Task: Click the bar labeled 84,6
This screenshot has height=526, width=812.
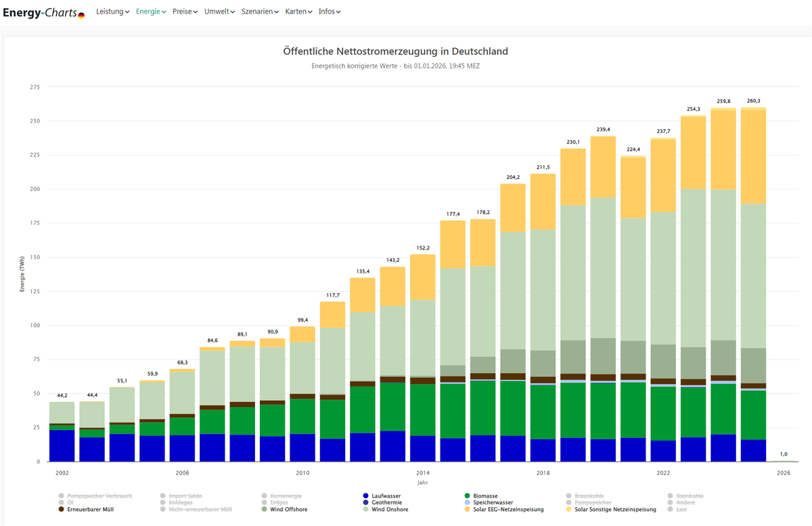Action: point(212,404)
